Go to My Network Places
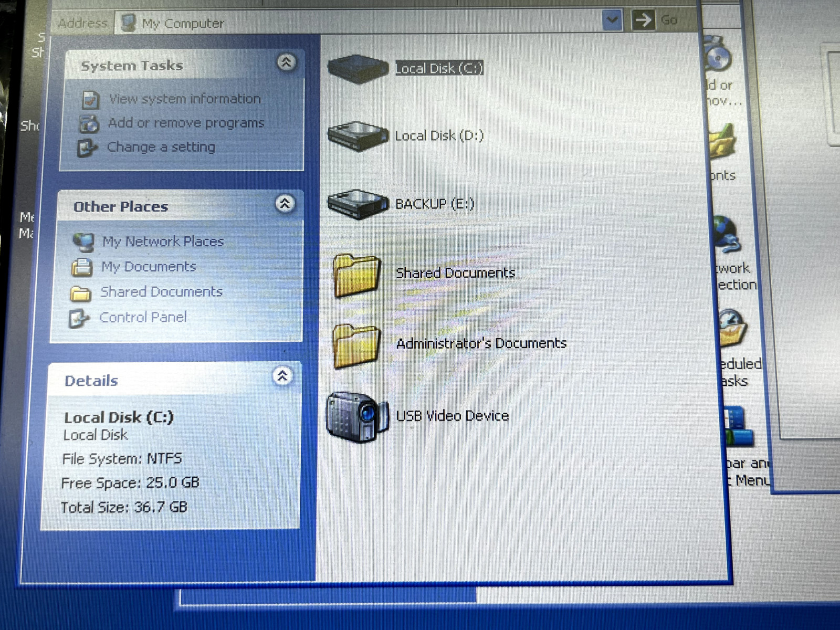 (x=163, y=241)
